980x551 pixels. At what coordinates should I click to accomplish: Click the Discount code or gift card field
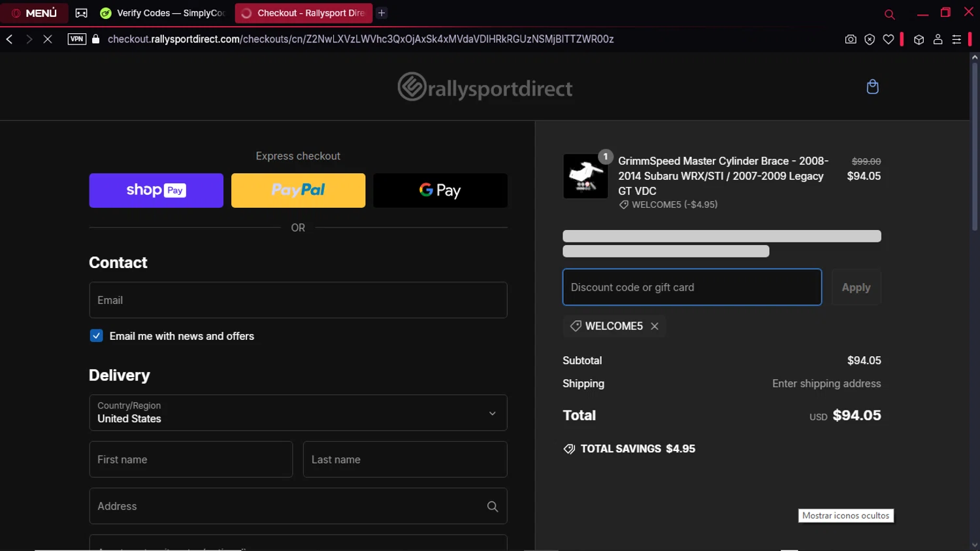pos(692,287)
